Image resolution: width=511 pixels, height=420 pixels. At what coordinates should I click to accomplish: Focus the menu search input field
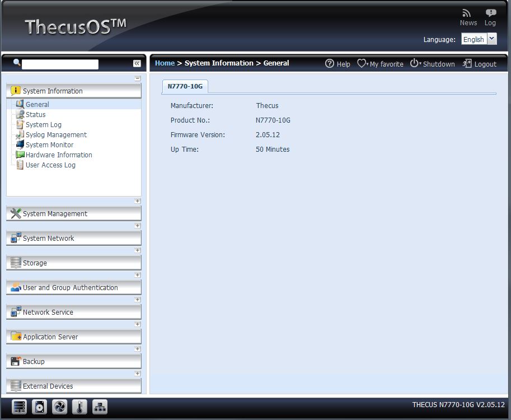60,64
